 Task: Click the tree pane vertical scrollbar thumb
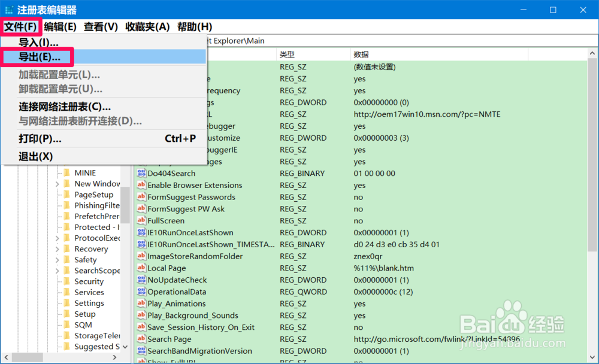click(125, 205)
